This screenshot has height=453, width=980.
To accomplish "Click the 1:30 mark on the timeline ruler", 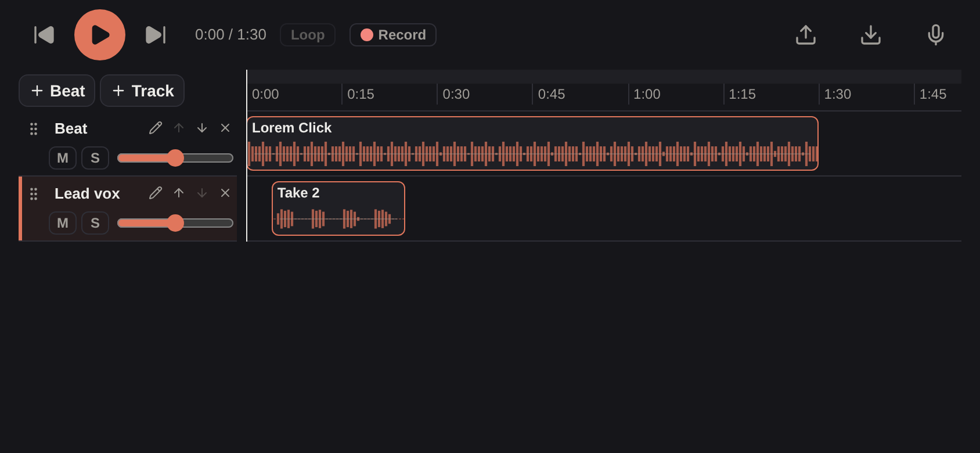I will click(x=838, y=94).
